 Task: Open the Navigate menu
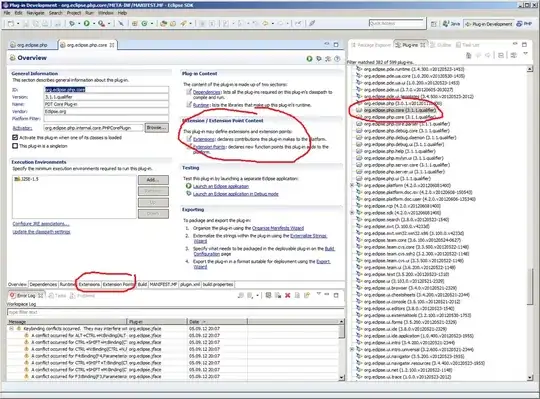[x=35, y=13]
